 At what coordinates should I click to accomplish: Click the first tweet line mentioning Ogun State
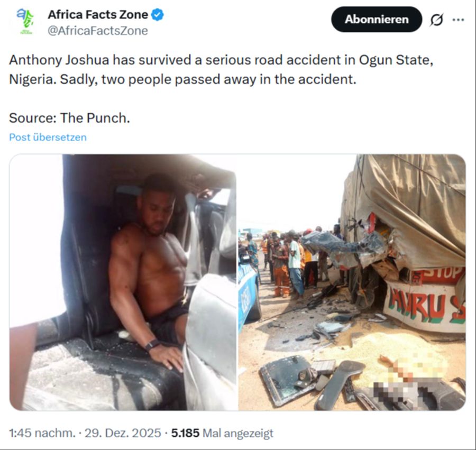point(221,60)
